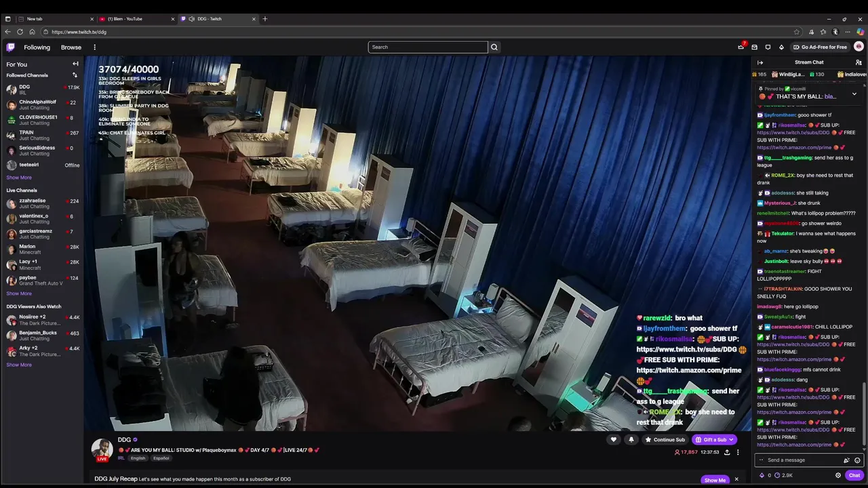Click the IRL category link under title

[121, 458]
